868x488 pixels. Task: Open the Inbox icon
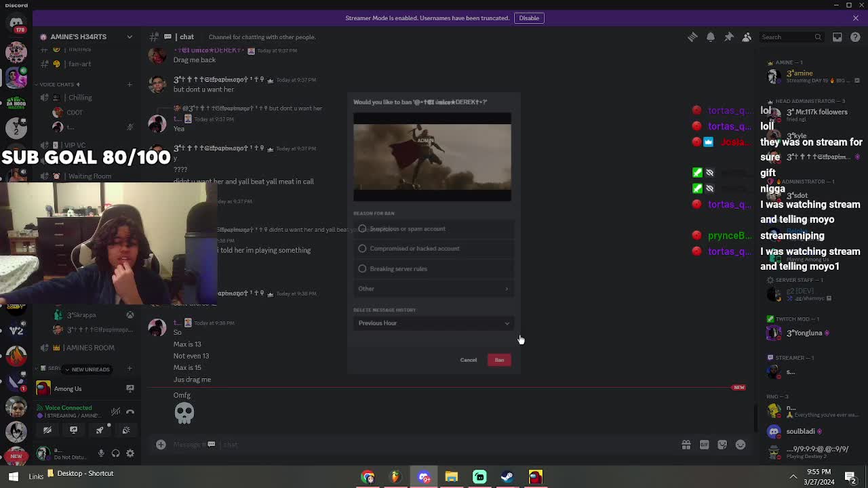(837, 37)
